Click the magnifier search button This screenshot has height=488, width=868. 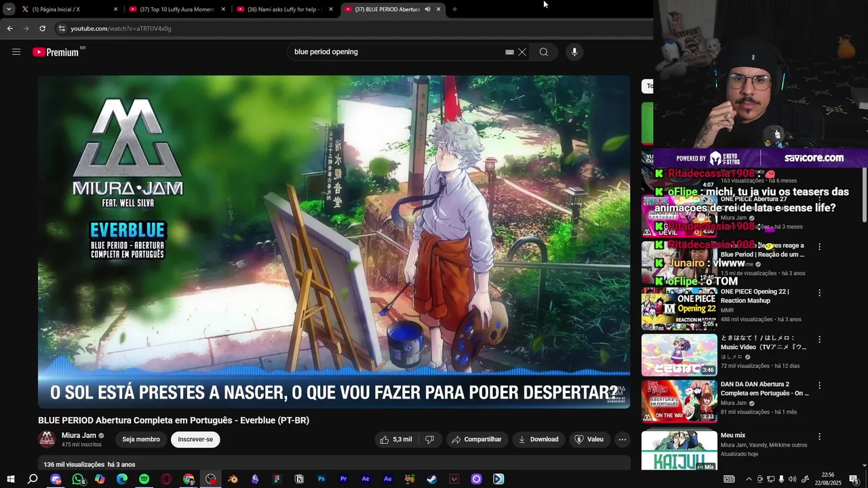click(x=544, y=52)
